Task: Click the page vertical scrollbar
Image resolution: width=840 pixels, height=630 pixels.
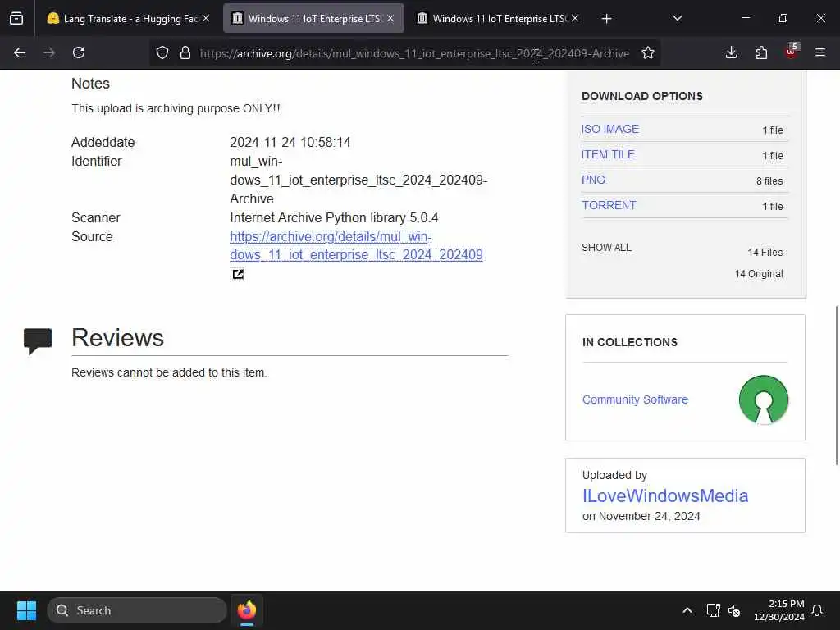Action: pyautogui.click(x=836, y=386)
